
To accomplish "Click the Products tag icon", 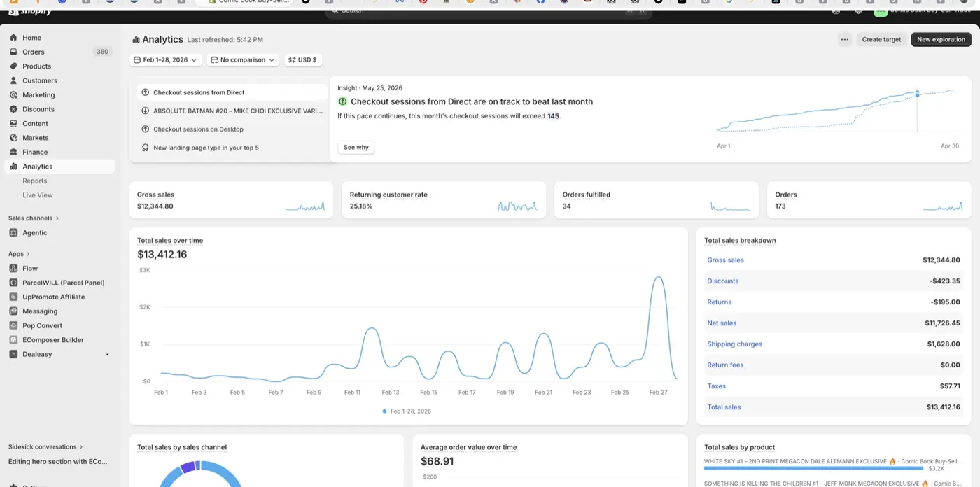I will point(13,66).
